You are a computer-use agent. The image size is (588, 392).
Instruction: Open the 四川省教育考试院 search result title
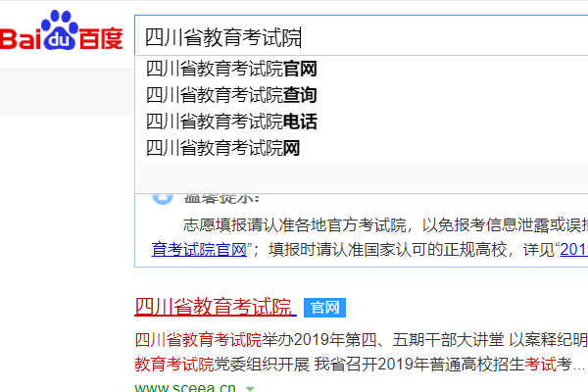click(216, 307)
